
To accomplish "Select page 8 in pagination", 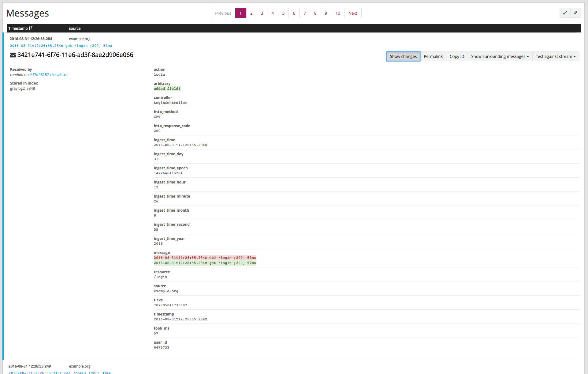I will point(315,13).
